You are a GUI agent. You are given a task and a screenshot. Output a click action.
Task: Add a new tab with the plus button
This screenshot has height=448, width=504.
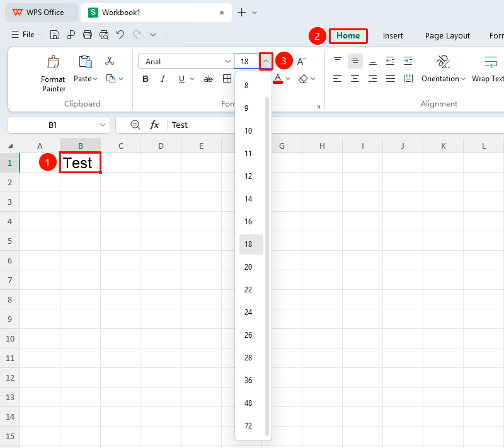coord(241,13)
